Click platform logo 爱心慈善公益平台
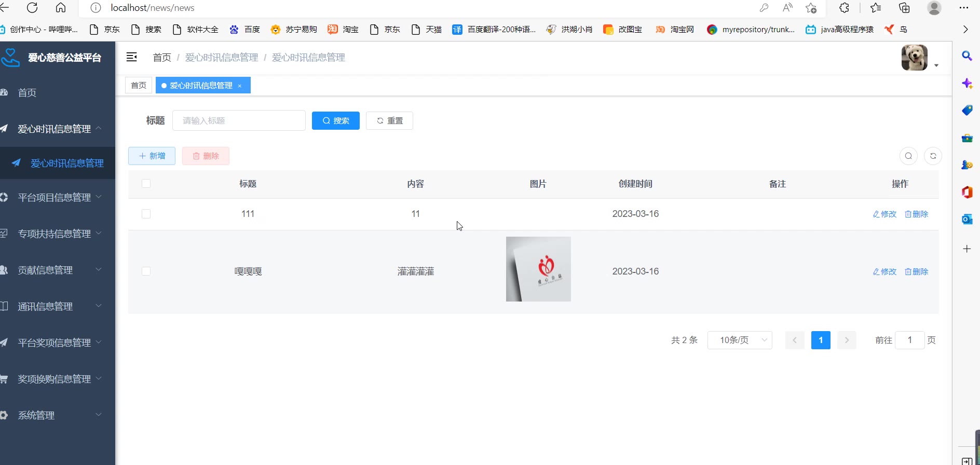The image size is (980, 465). [51, 58]
